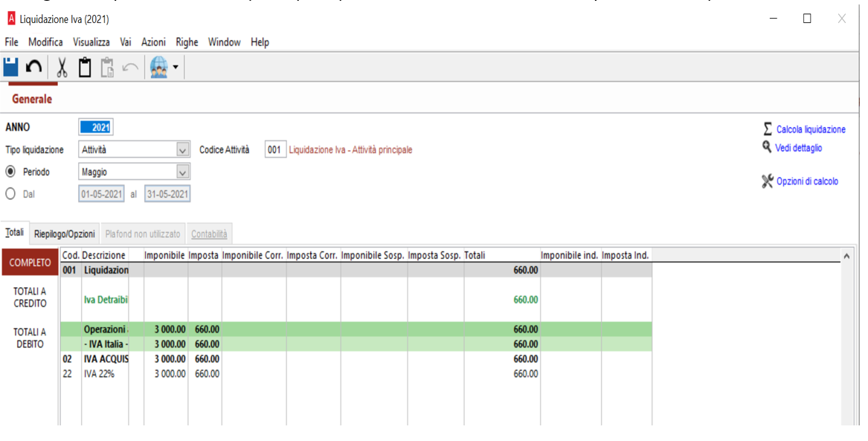Expand the Periodo month dropdown showing Maggio

point(183,172)
